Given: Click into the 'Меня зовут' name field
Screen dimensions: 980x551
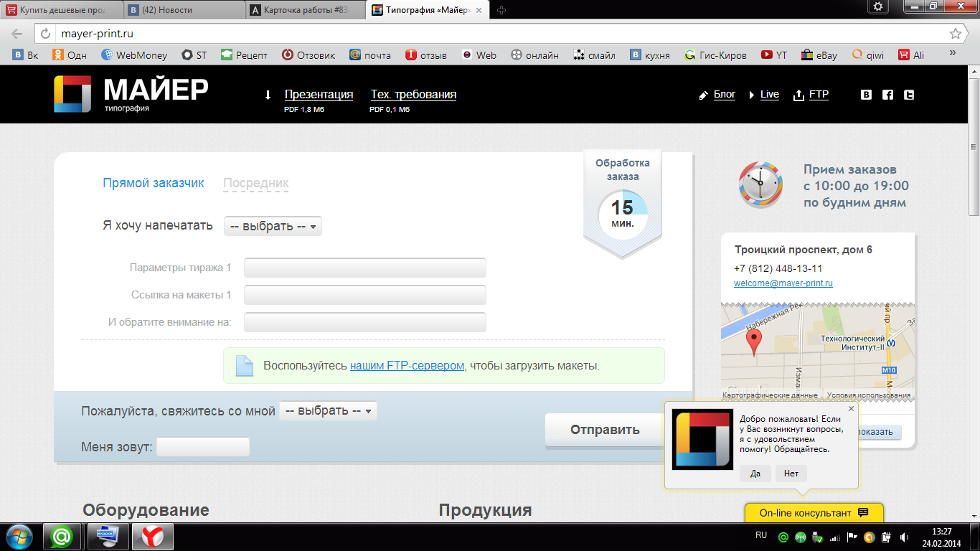Looking at the screenshot, I should pos(203,447).
